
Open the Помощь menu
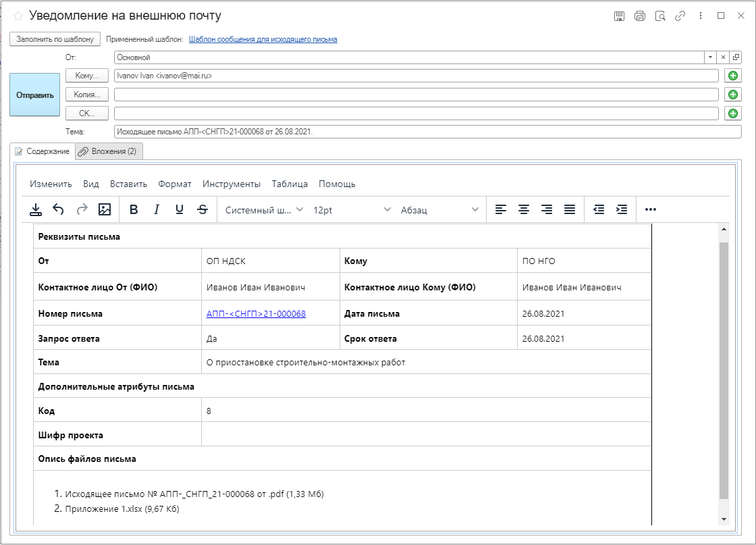337,184
